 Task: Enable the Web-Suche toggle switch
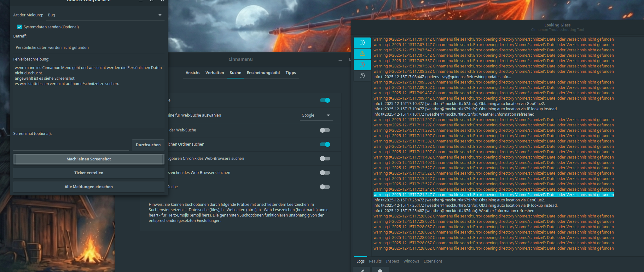pos(325,130)
